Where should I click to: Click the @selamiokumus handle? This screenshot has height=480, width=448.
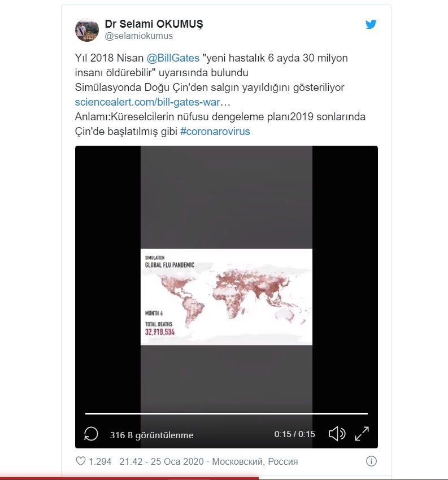[139, 36]
